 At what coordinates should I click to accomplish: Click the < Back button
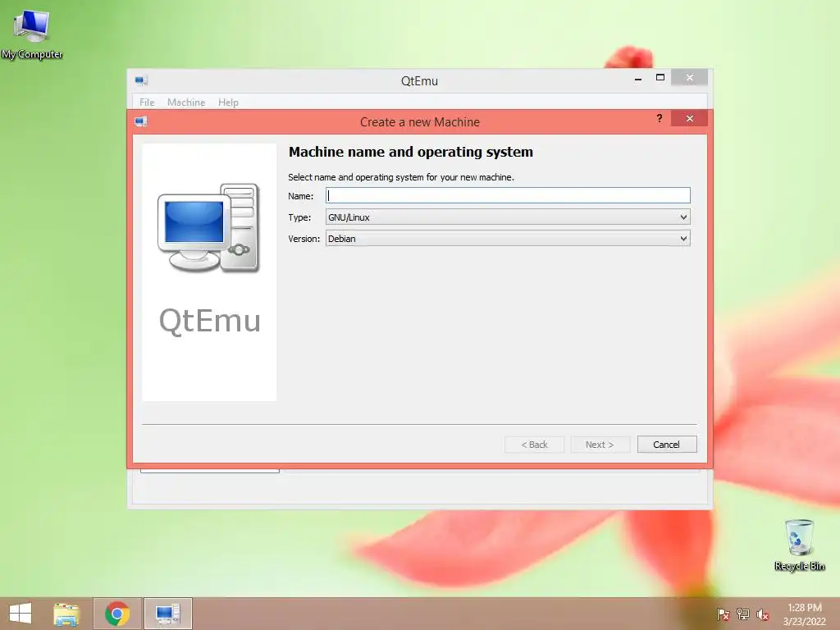pyautogui.click(x=534, y=444)
